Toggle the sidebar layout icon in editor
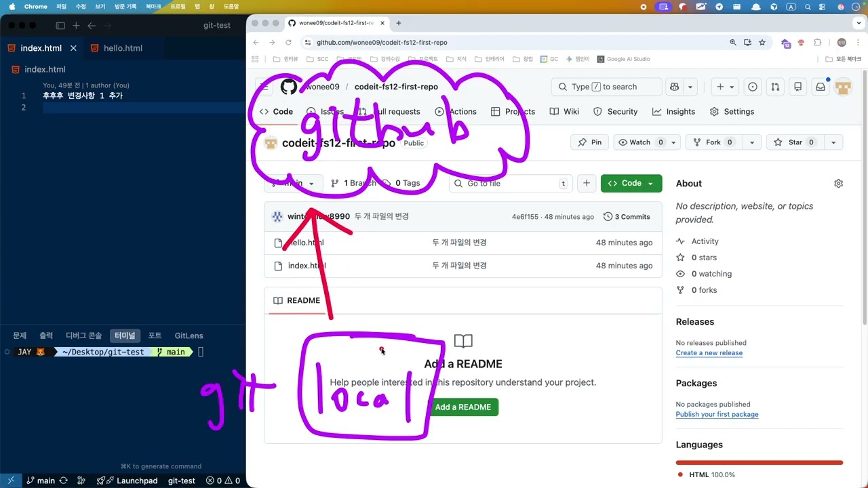The height and width of the screenshot is (488, 868). pyautogui.click(x=60, y=26)
